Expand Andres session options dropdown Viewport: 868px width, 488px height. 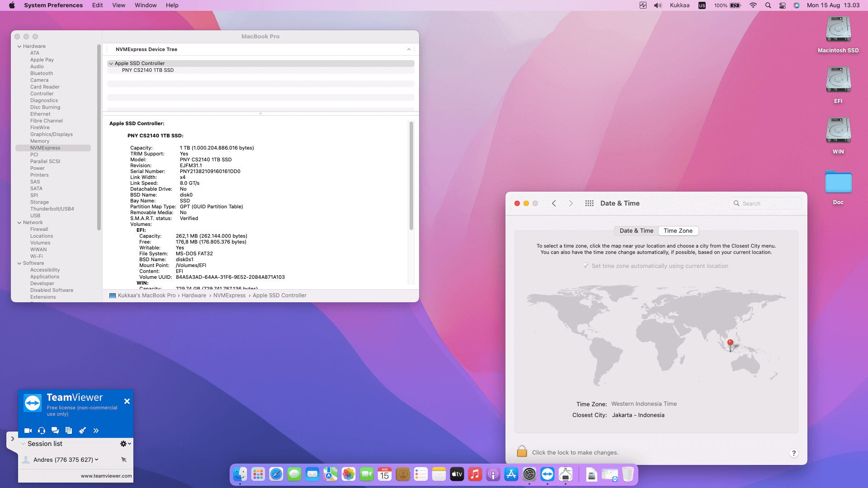click(x=97, y=460)
